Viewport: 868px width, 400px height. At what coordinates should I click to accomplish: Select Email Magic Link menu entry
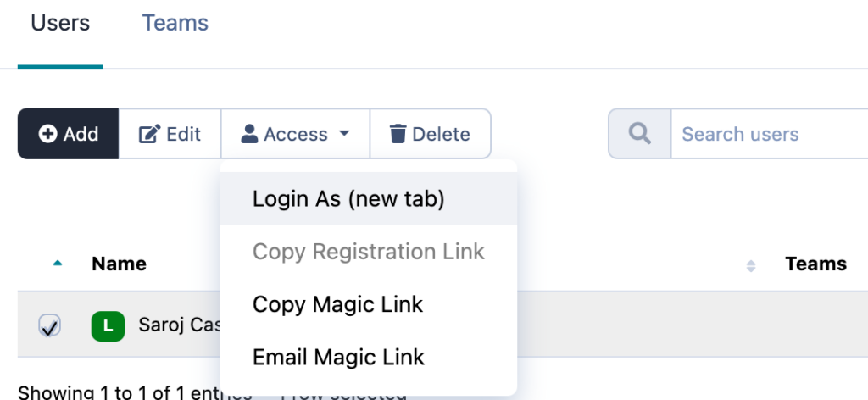338,357
